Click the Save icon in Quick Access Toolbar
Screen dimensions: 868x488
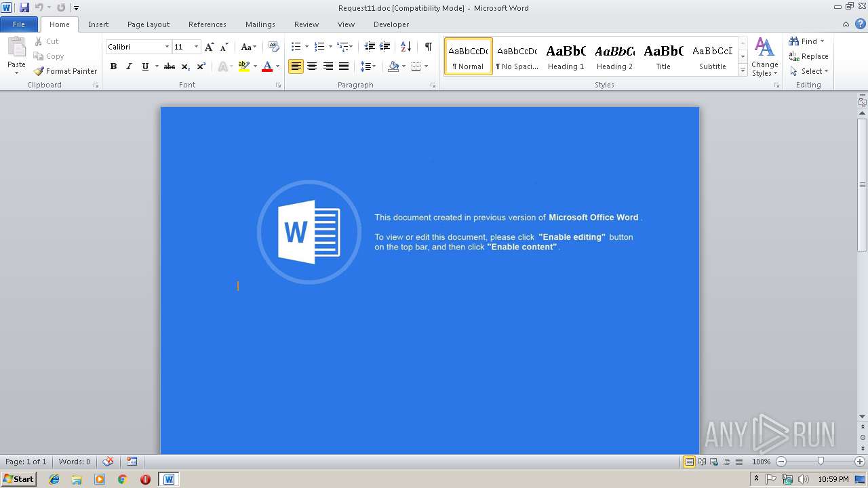pyautogui.click(x=24, y=7)
